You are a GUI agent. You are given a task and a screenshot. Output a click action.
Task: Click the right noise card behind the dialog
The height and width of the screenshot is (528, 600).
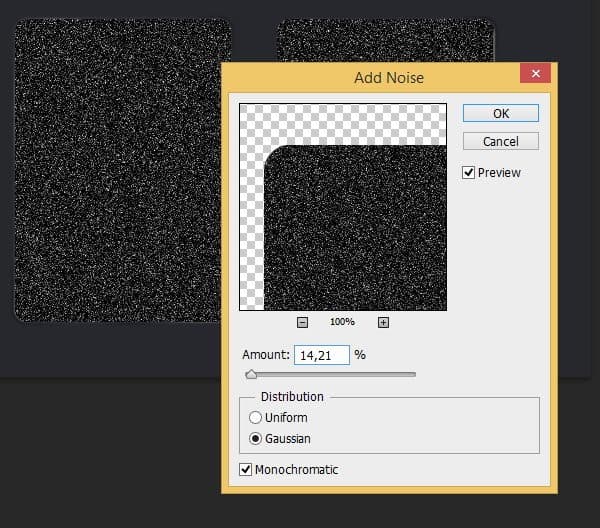pyautogui.click(x=385, y=40)
